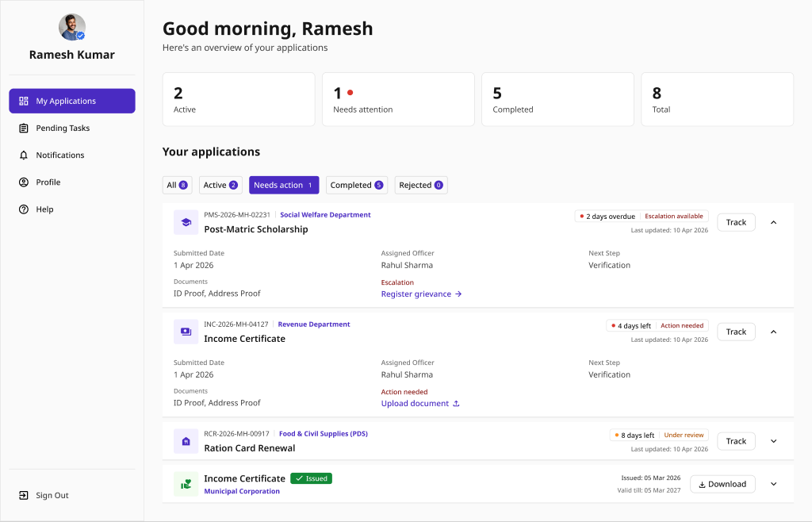The width and height of the screenshot is (812, 522).
Task: Click the Sign Out door icon
Action: click(x=23, y=495)
